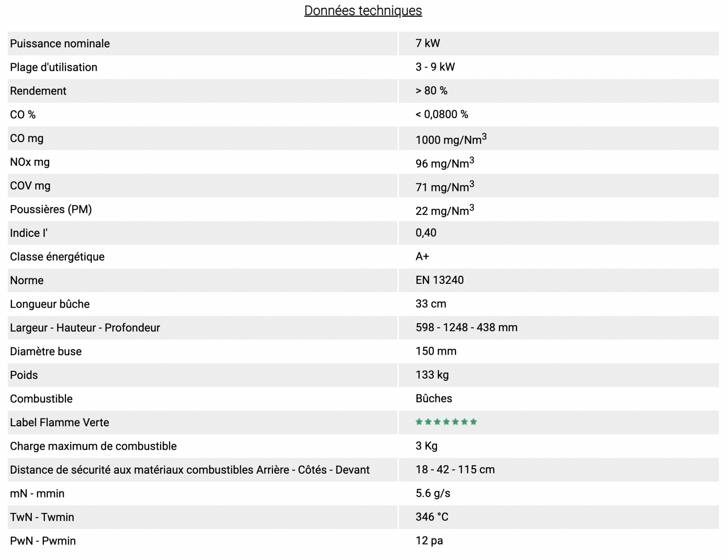
Task: Click the green Flamme Verte stars rating
Action: 446,422
